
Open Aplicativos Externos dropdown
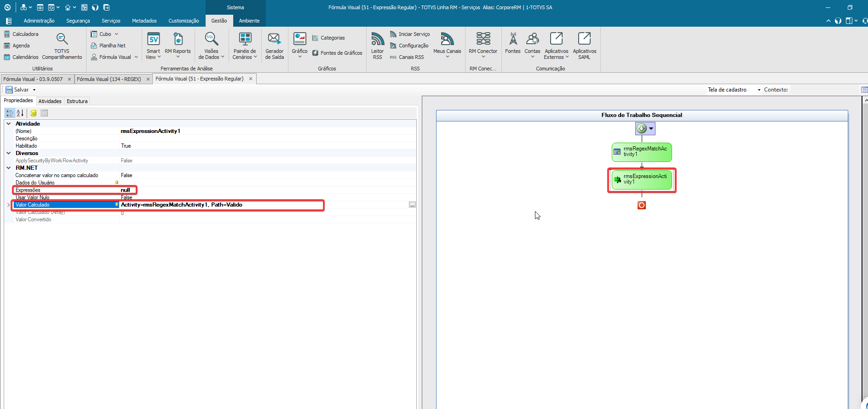click(x=556, y=46)
